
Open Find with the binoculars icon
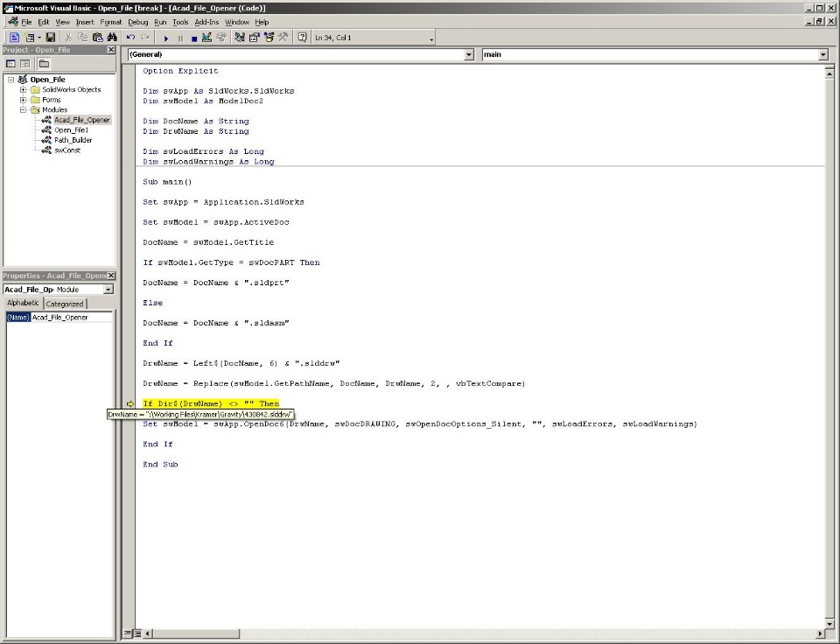tap(111, 38)
